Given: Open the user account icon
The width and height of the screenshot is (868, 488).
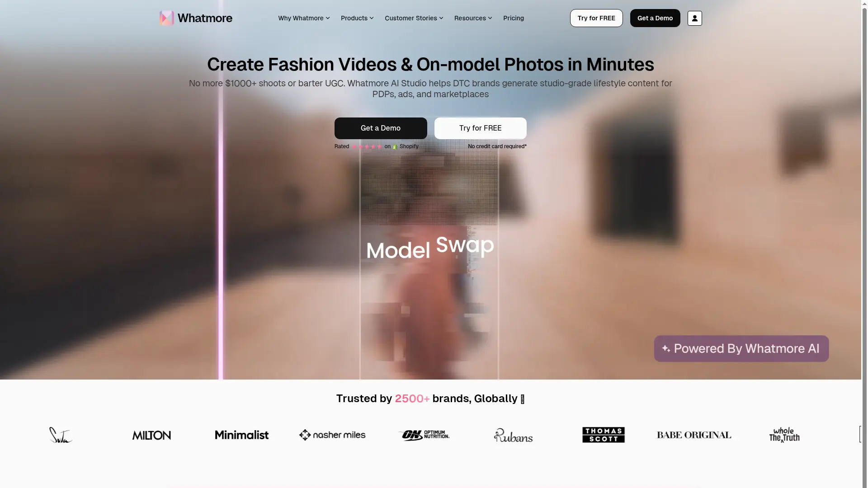Looking at the screenshot, I should coord(694,18).
